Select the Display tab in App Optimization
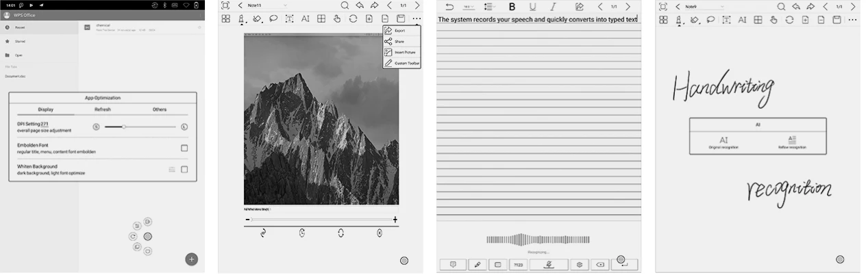The height and width of the screenshot is (275, 868). pos(46,109)
